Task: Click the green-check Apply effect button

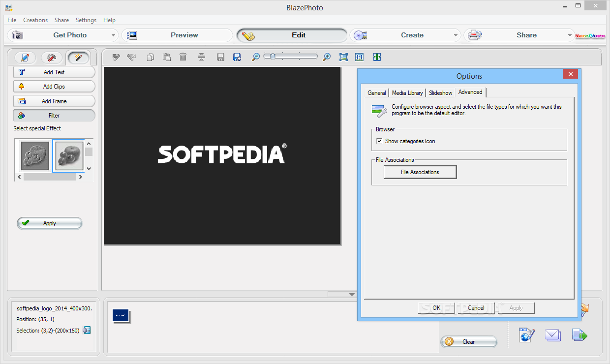Action: tap(49, 223)
